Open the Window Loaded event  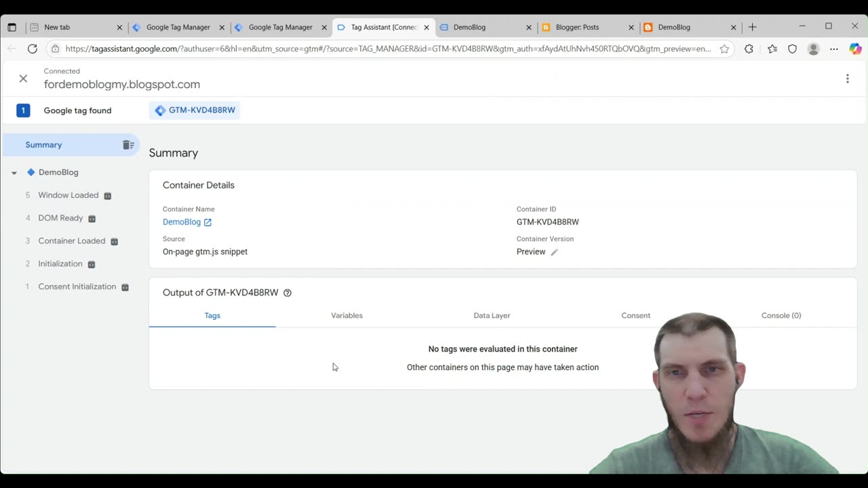(x=68, y=195)
